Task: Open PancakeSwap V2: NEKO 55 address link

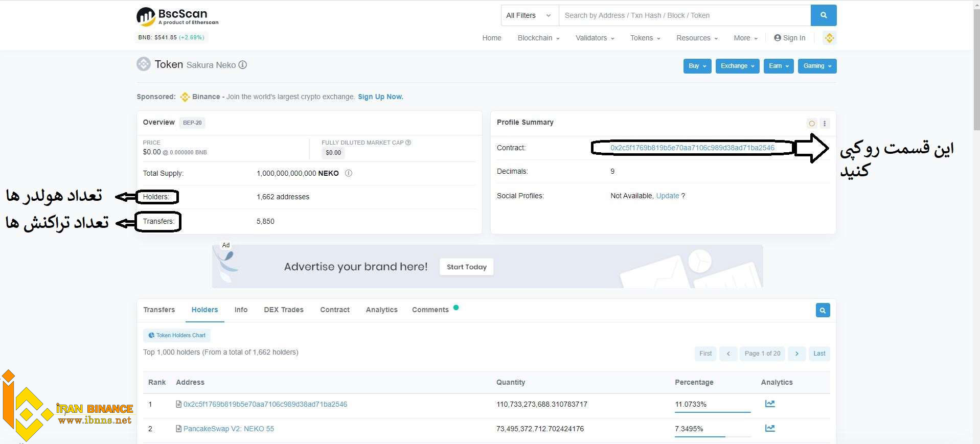Action: (x=229, y=429)
